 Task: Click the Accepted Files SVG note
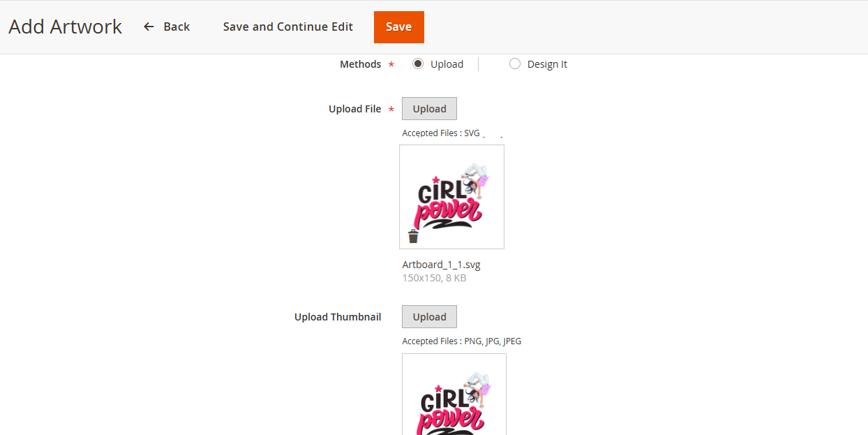click(441, 133)
